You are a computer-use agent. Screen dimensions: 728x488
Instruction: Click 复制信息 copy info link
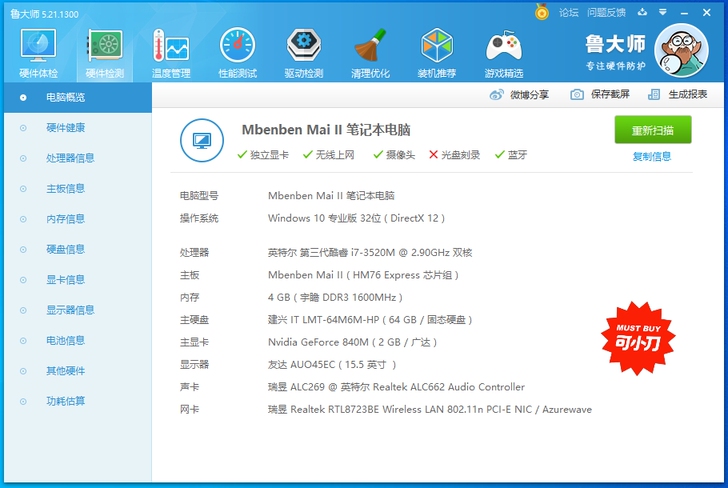pyautogui.click(x=652, y=156)
